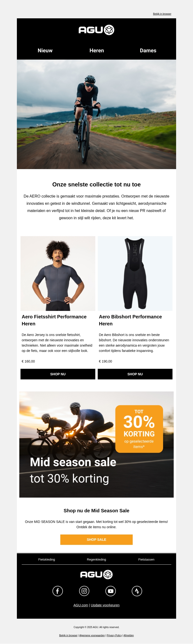The image size is (193, 644).
Task: Open Bekijk in browser link at top
Action: 162,14
